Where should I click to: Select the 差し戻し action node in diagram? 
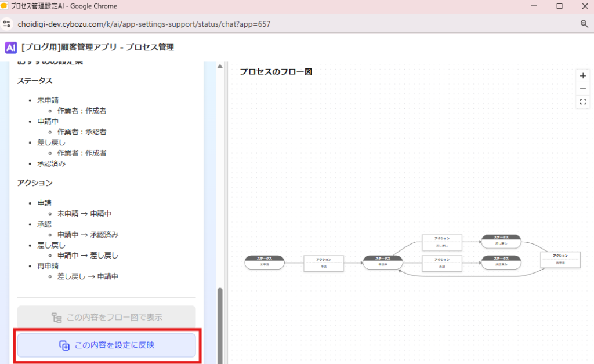(x=442, y=242)
